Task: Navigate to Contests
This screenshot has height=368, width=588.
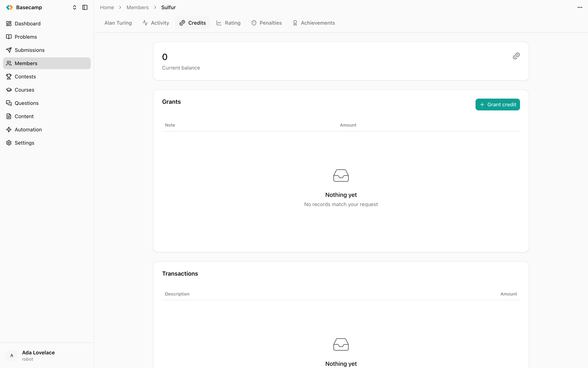Action: click(47, 77)
